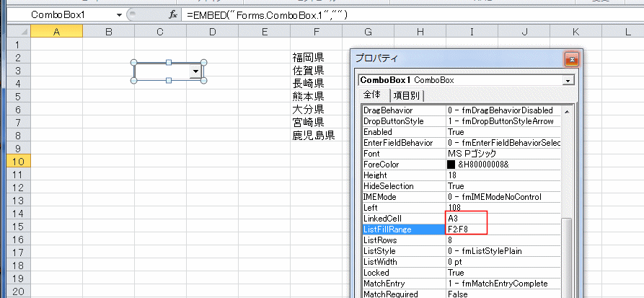644x298 pixels.
Task: Select the EnterFieldBehavior property row
Action: coord(462,143)
